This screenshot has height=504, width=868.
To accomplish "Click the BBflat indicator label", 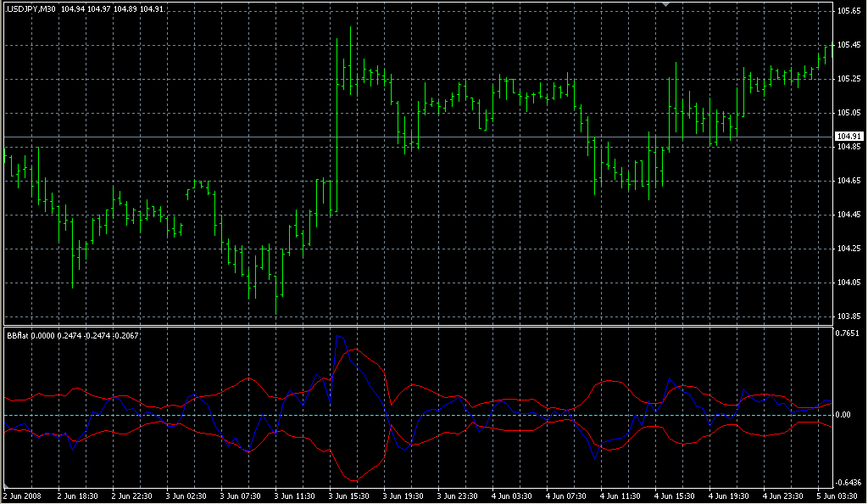I will click(x=17, y=336).
